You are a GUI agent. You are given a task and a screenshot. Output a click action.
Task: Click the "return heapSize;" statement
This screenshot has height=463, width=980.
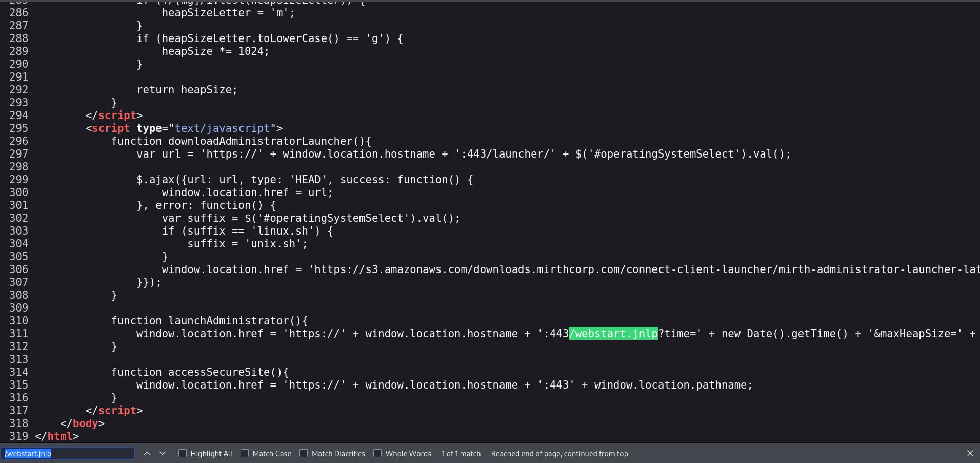(187, 90)
